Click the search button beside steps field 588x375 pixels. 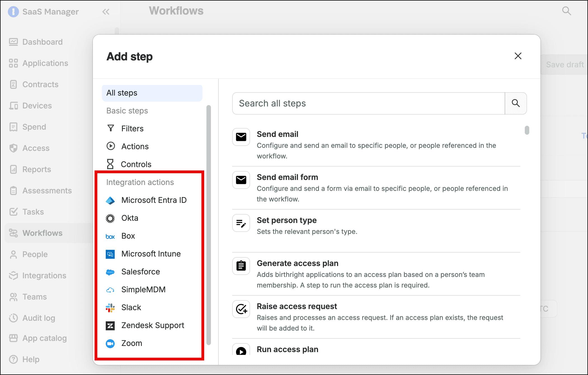[x=516, y=103]
